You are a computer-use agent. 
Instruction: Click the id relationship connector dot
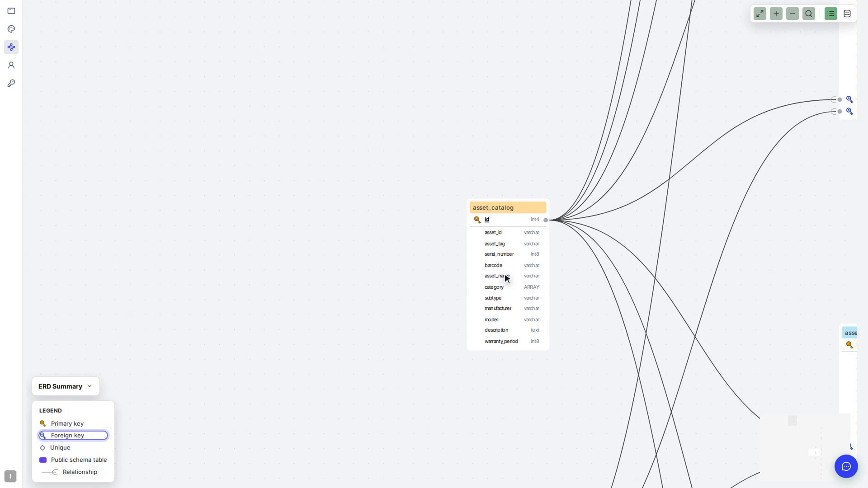(546, 220)
